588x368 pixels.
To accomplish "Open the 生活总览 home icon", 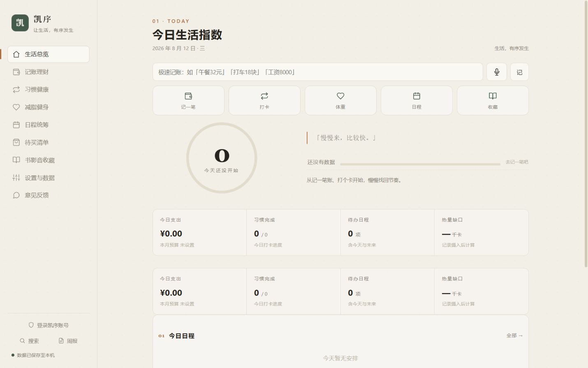I will tap(16, 54).
